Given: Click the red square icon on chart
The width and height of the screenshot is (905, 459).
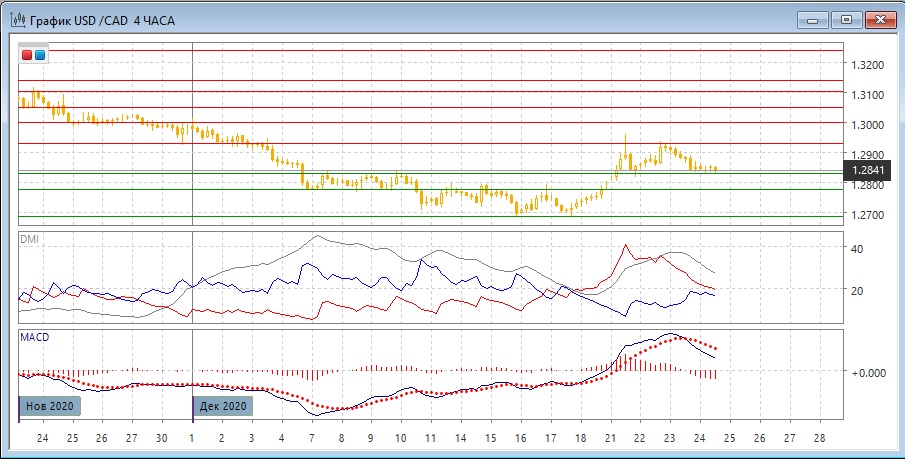Looking at the screenshot, I should pyautogui.click(x=28, y=56).
